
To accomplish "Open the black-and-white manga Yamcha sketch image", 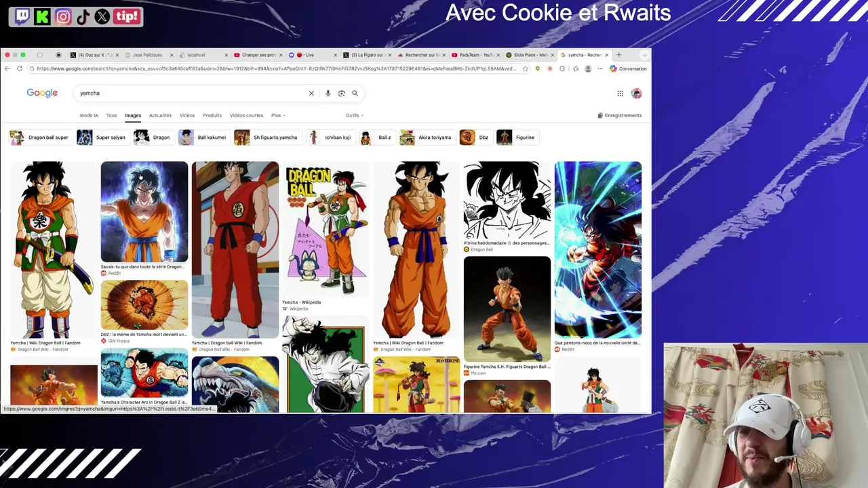I will coord(507,200).
